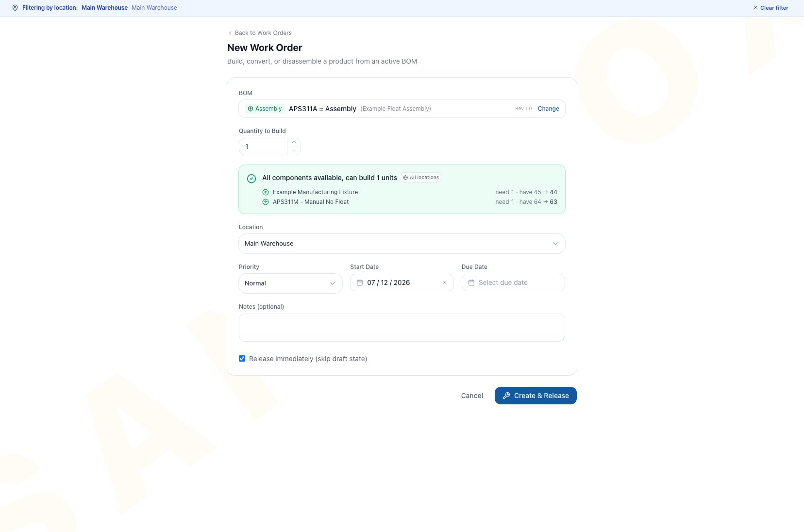Click the calendar icon in Due Date field

[x=471, y=283]
